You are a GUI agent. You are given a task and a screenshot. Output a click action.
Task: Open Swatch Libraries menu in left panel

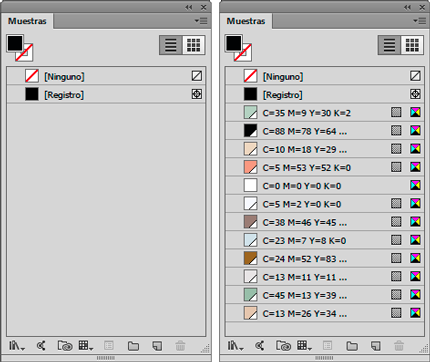[17, 346]
